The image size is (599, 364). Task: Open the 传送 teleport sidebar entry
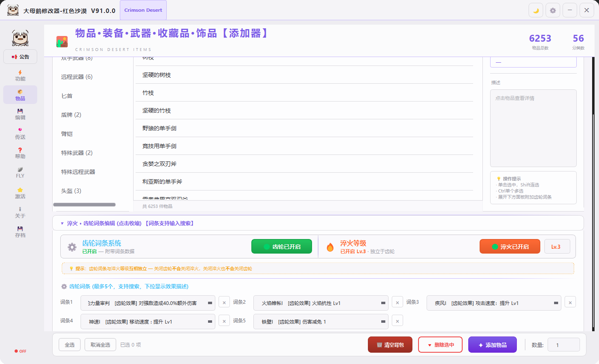click(20, 133)
